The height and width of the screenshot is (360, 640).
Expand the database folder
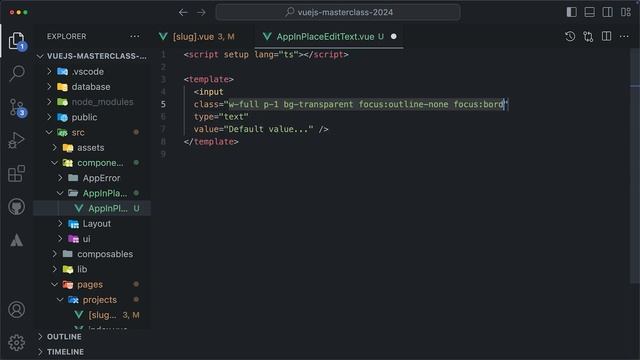point(93,87)
